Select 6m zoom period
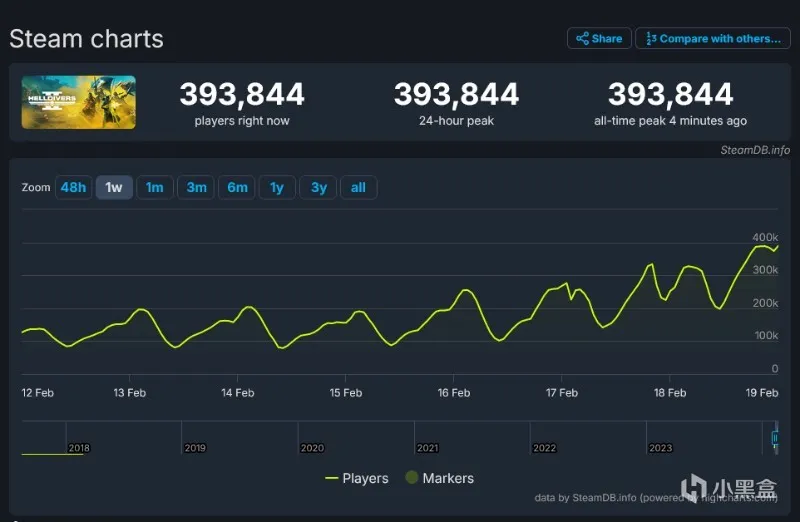Screen dimensions: 800x522 (237, 187)
